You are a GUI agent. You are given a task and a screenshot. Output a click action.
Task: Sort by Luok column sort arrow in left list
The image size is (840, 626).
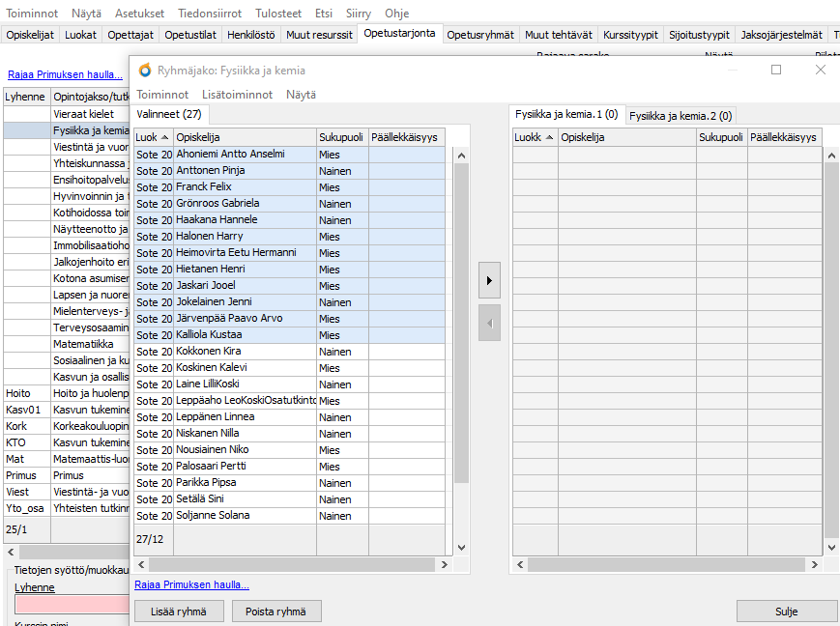[165, 137]
